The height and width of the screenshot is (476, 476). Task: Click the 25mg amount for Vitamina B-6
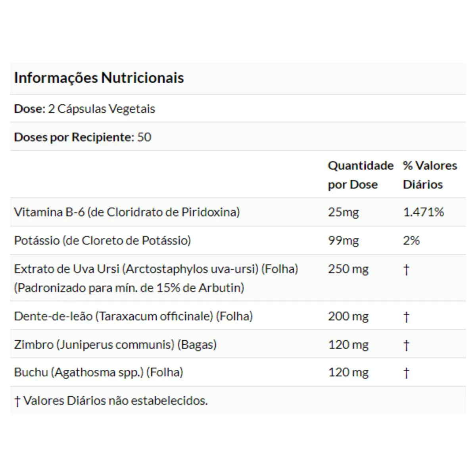click(344, 212)
